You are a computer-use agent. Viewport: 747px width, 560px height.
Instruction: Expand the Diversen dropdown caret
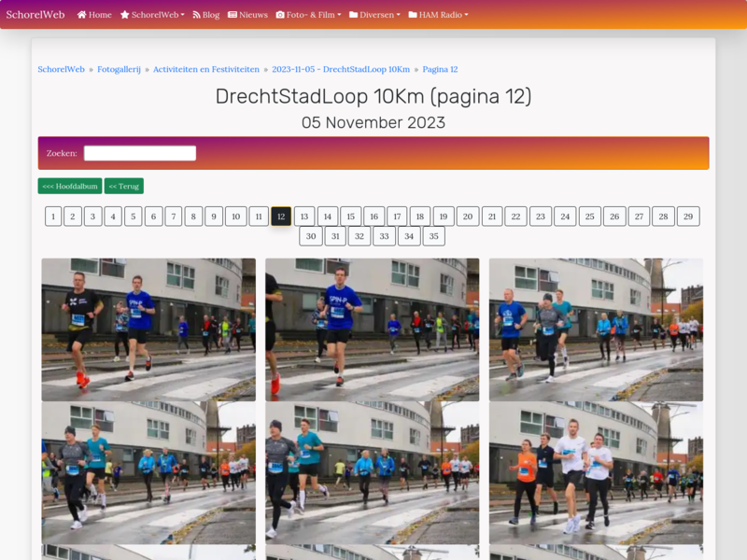pyautogui.click(x=399, y=15)
